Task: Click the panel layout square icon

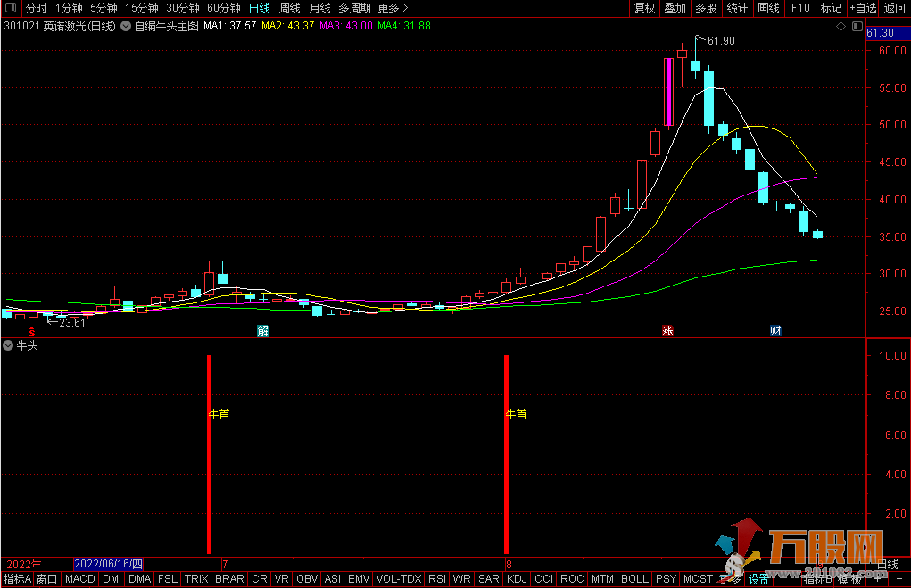Action: coord(857,26)
